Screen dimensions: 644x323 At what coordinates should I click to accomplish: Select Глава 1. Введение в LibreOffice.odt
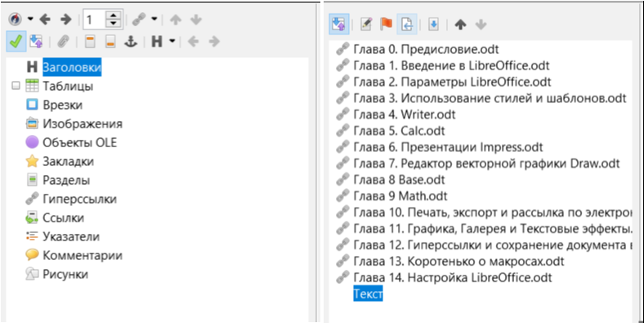[451, 65]
